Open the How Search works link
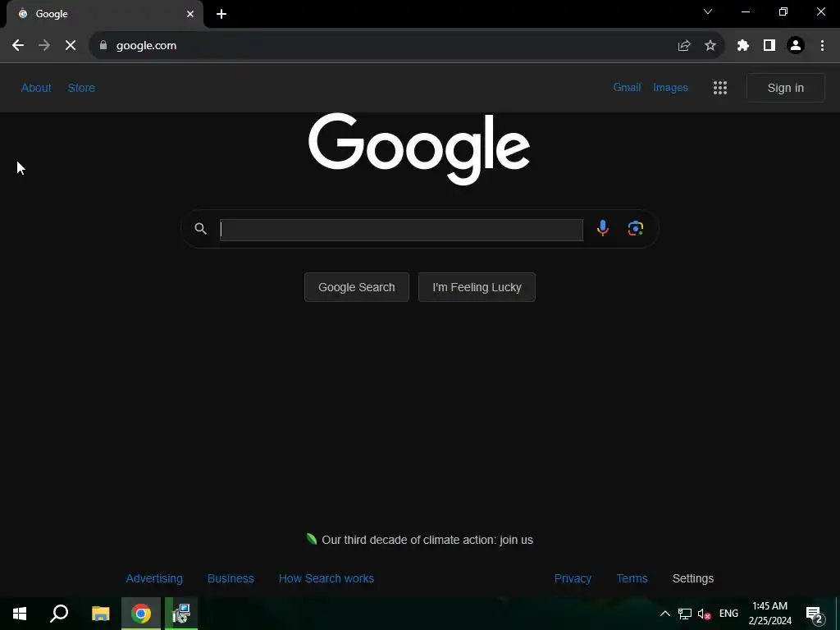Image resolution: width=840 pixels, height=630 pixels. point(326,578)
